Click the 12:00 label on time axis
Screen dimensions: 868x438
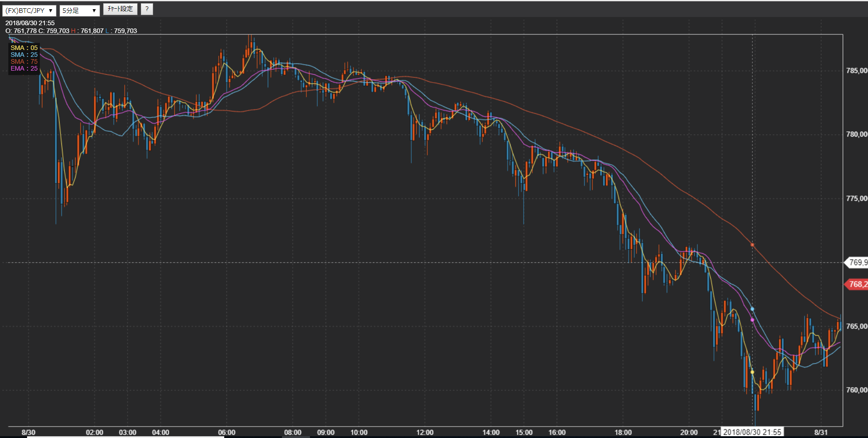(x=425, y=432)
